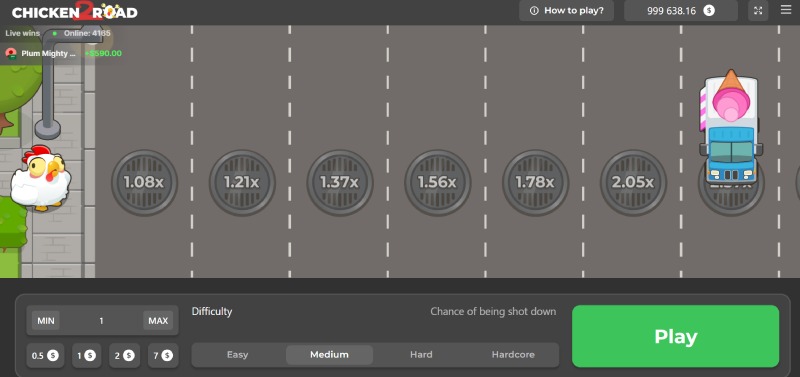Click the chicken character
This screenshot has height=377, width=800.
[41, 178]
